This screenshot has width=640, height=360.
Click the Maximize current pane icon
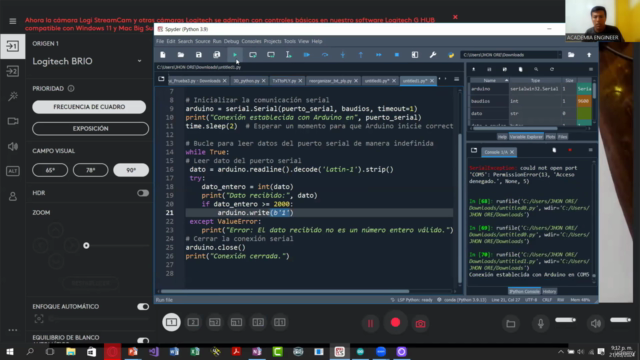point(415,55)
